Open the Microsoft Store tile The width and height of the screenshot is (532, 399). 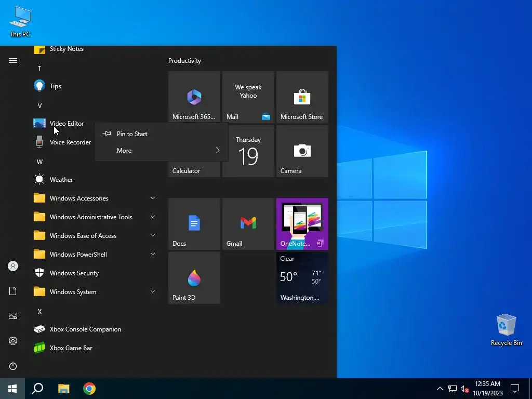tap(302, 97)
